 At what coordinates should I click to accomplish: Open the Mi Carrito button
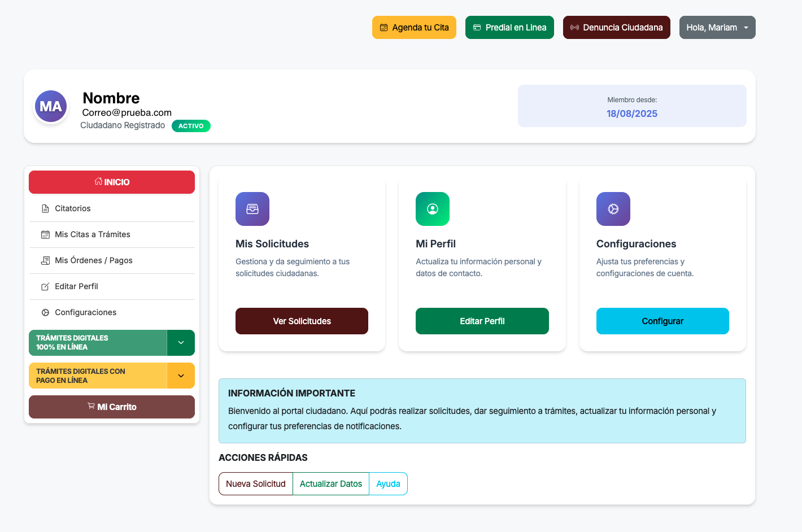click(x=112, y=407)
